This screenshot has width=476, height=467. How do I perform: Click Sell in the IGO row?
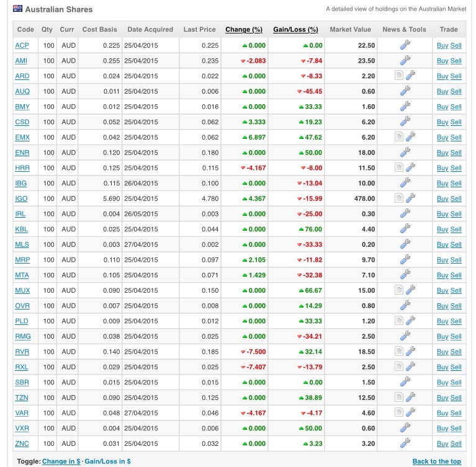coord(456,198)
